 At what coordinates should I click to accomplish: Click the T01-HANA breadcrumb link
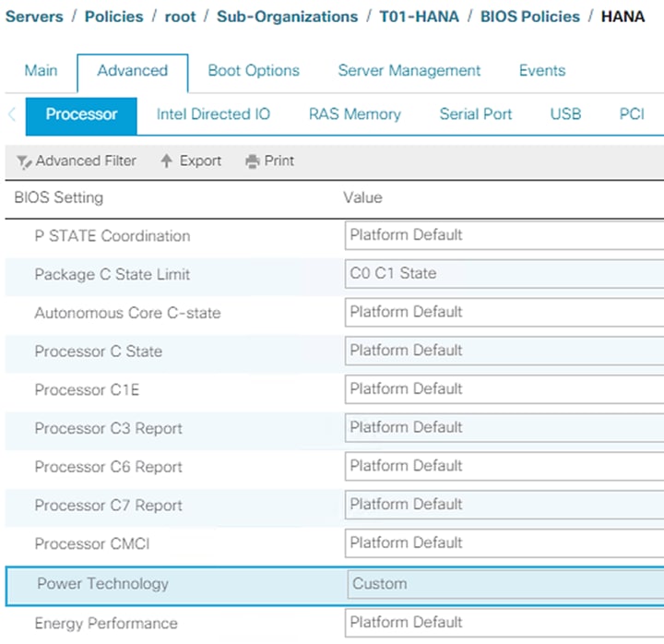419,17
